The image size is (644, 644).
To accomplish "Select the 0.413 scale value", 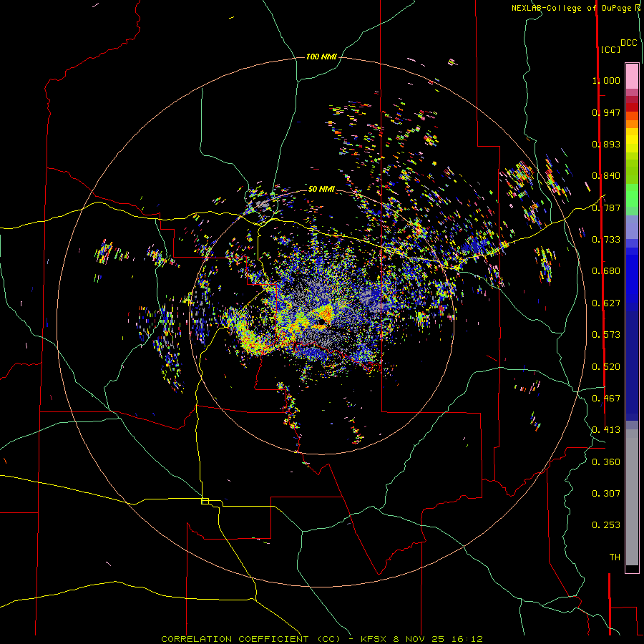I will pos(606,430).
